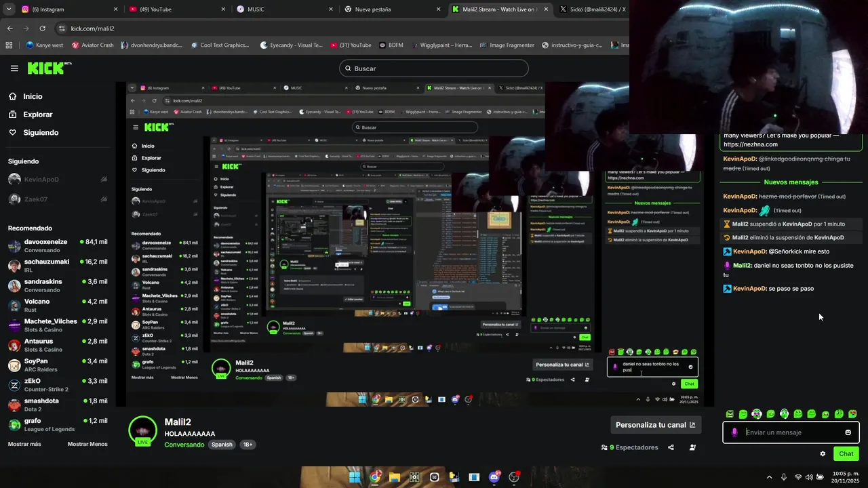The height and width of the screenshot is (488, 868).
Task: Click the Nuevos mensajes divider label
Action: tap(791, 182)
